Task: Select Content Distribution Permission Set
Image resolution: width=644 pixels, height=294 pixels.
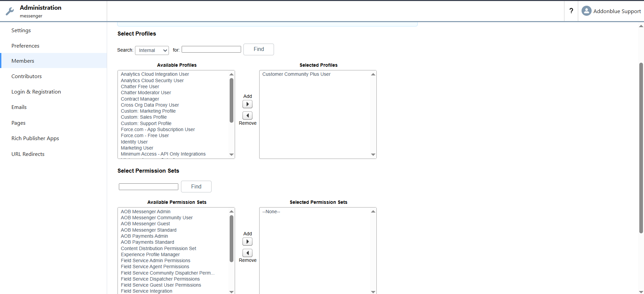Action: click(x=158, y=248)
